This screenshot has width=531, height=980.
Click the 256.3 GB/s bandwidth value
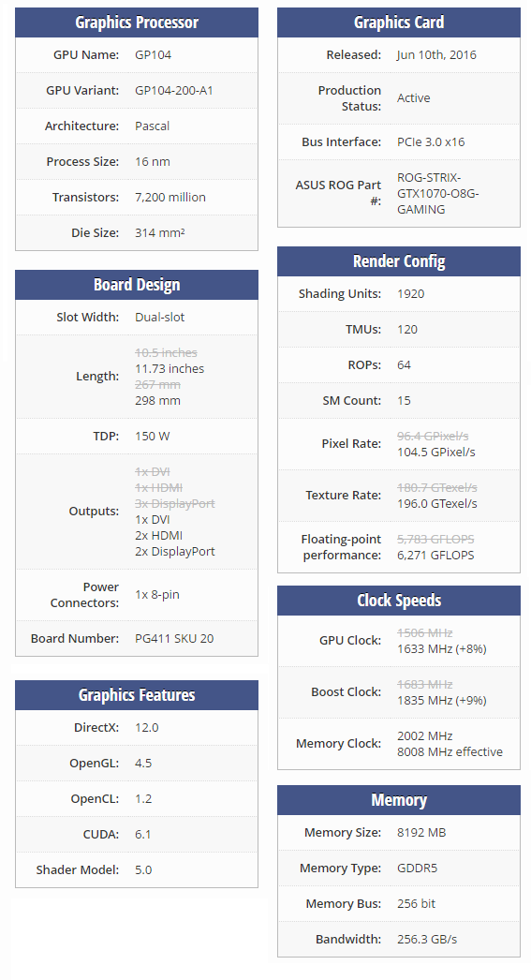click(x=427, y=940)
